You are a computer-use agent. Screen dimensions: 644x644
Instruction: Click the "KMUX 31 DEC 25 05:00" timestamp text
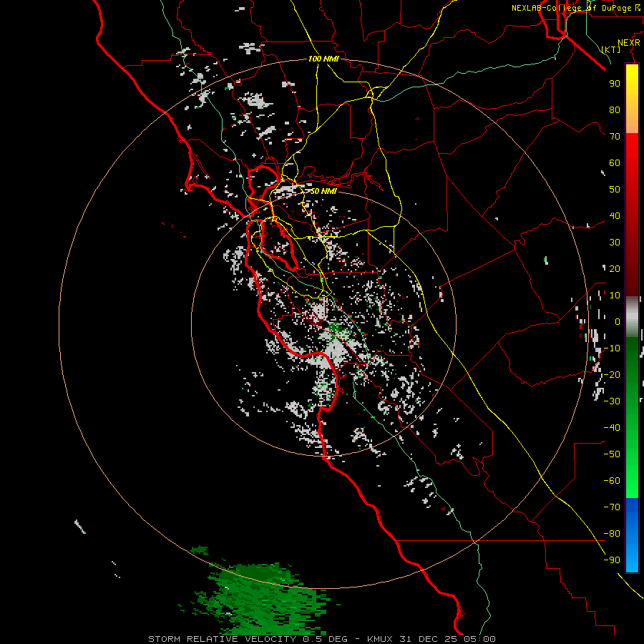point(431,639)
